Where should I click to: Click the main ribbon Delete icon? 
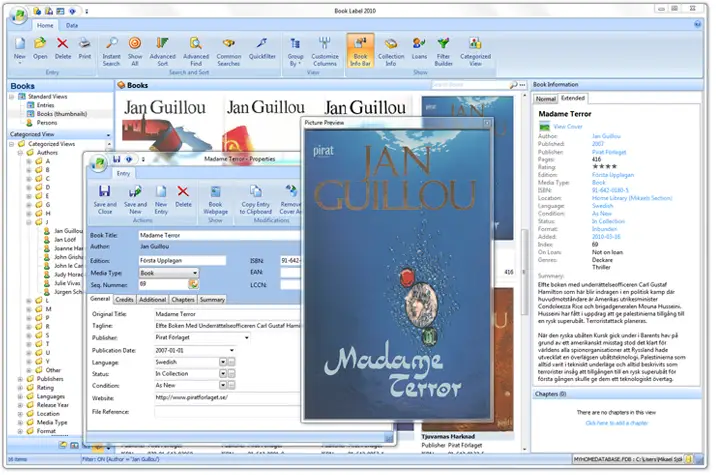(x=63, y=49)
